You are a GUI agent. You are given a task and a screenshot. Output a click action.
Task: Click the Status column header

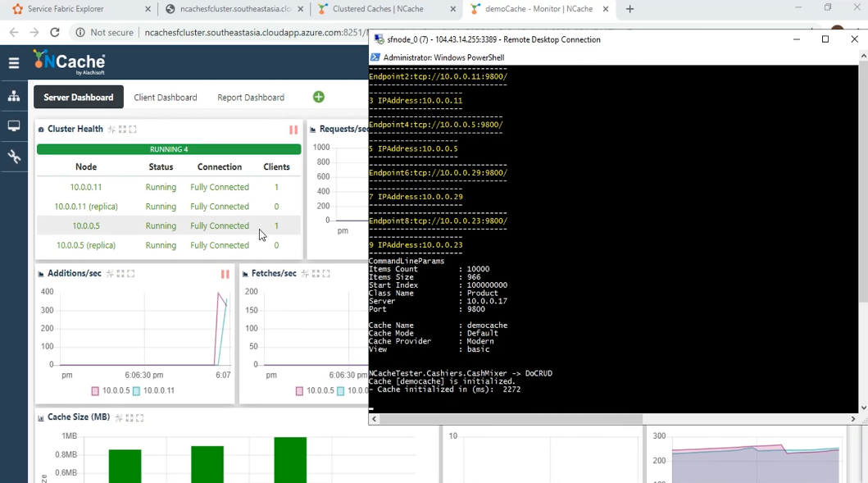pos(161,166)
